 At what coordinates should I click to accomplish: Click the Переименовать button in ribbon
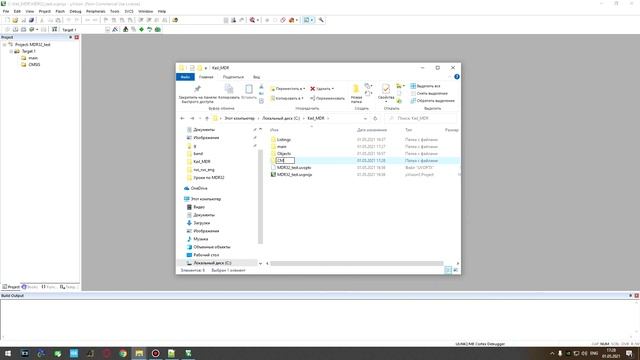tap(327, 98)
